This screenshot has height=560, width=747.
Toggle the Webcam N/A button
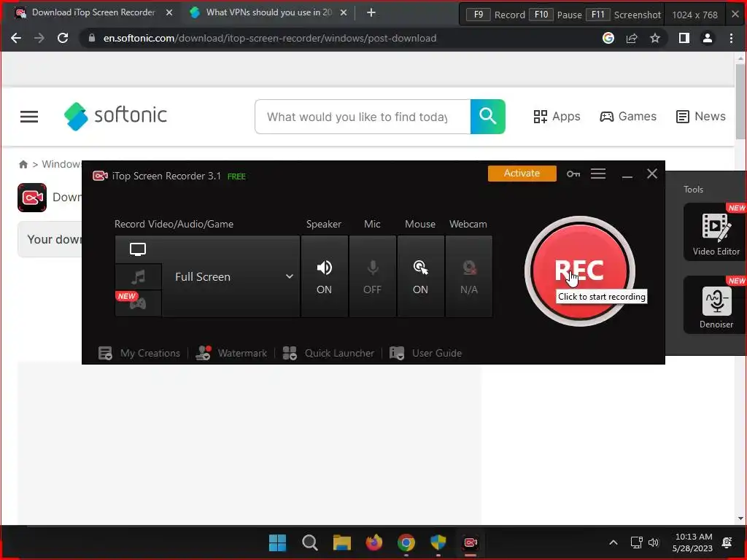[x=469, y=276]
